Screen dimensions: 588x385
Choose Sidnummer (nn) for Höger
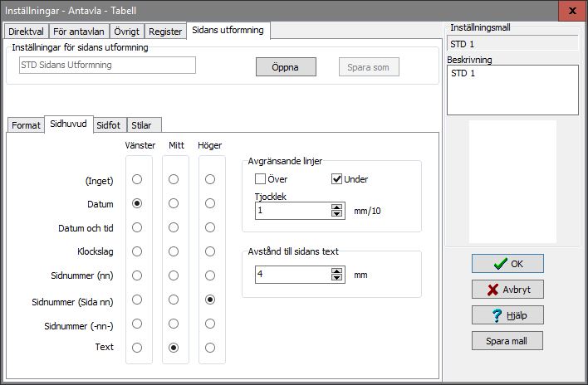coord(210,275)
